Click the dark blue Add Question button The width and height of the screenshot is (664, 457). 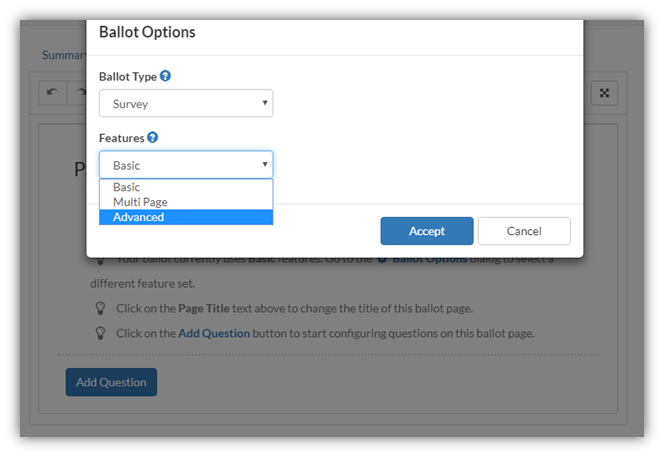111,382
